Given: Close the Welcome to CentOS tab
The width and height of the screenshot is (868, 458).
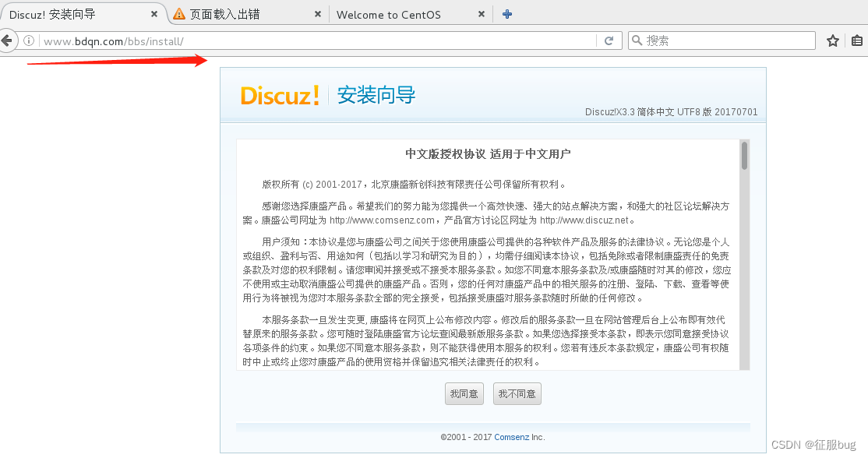Looking at the screenshot, I should point(482,14).
